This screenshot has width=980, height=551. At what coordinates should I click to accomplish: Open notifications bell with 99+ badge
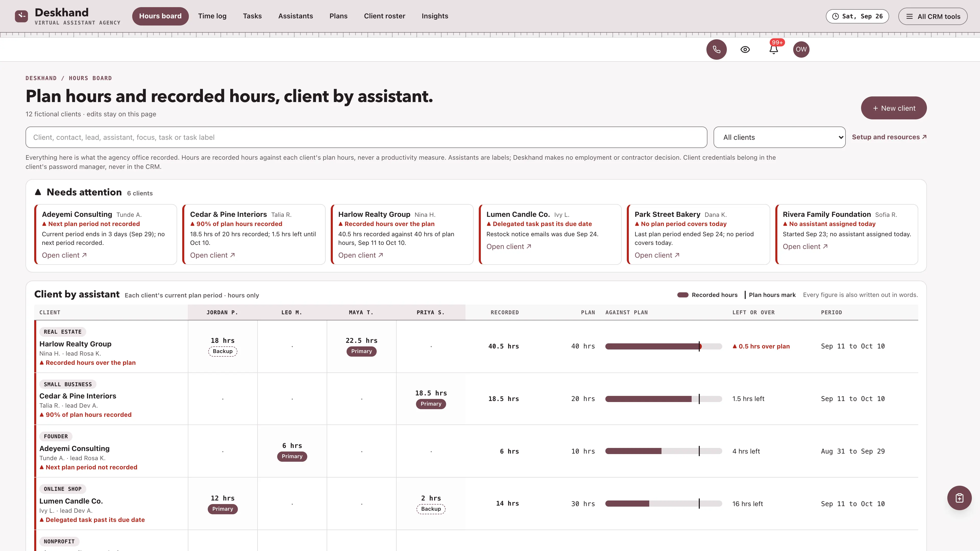[774, 49]
